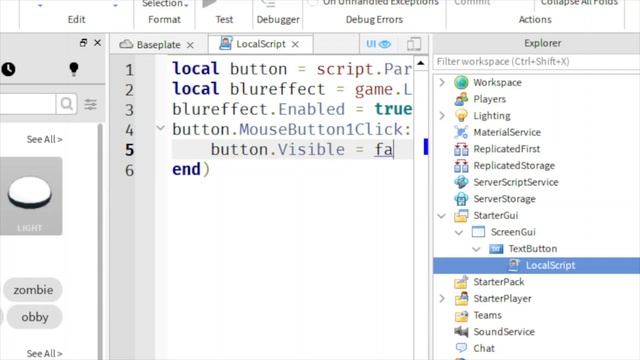Click the split editor view icon

click(413, 44)
